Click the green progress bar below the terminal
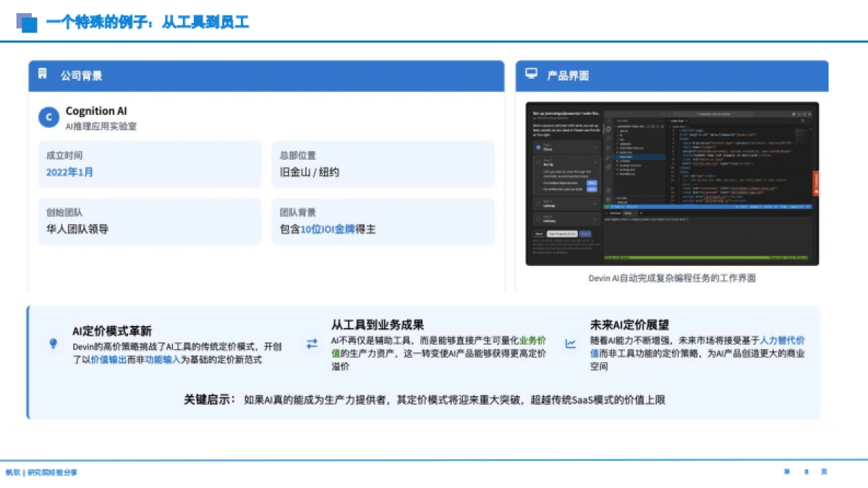868x488 pixels. (x=707, y=257)
